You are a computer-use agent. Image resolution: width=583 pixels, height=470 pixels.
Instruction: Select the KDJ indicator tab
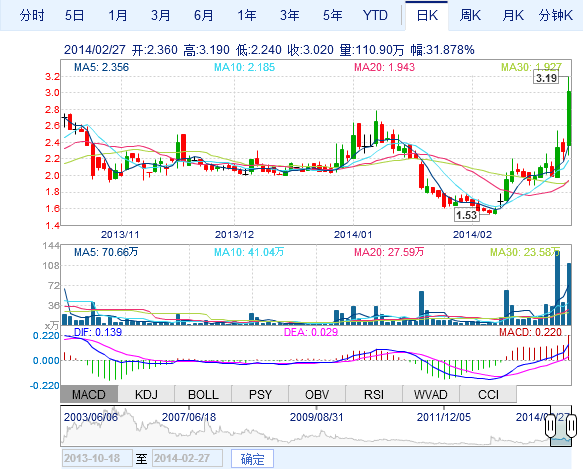click(146, 394)
